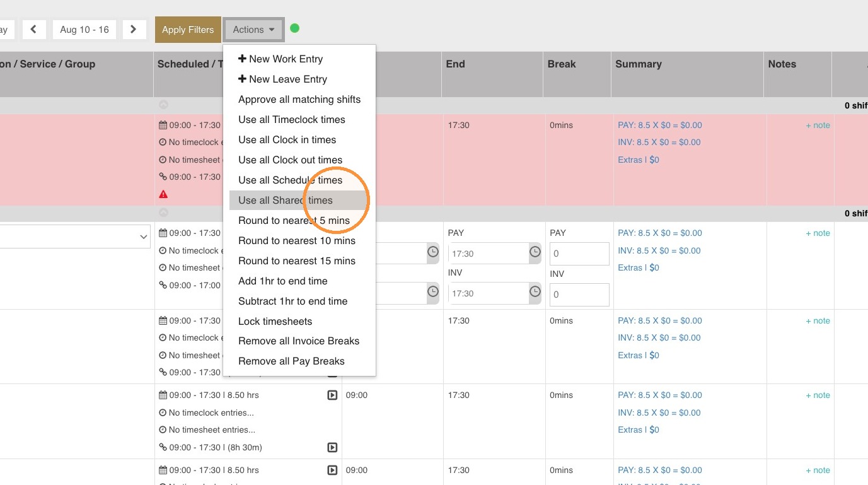Image resolution: width=868 pixels, height=485 pixels.
Task: Select 'Remove all Pay Breaks'
Action: (x=299, y=361)
